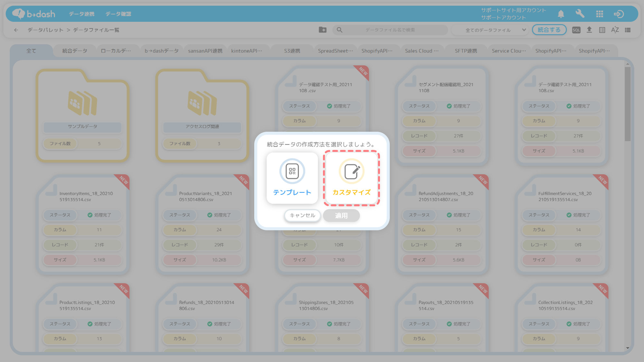Click the サポートアカウント account label
The width and height of the screenshot is (644, 362).
503,18
